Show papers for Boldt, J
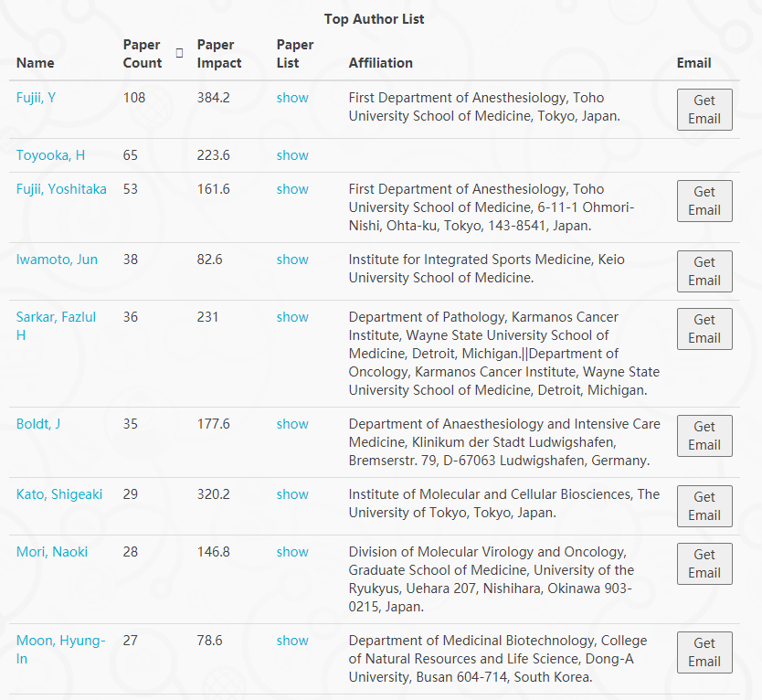The width and height of the screenshot is (762, 700). (292, 424)
